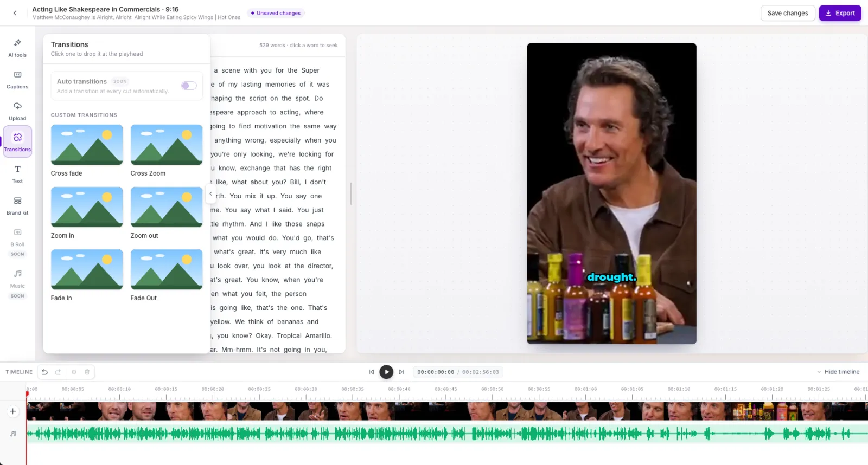This screenshot has height=465, width=868.
Task: Click the "drought." caption on the preview
Action: (x=611, y=277)
